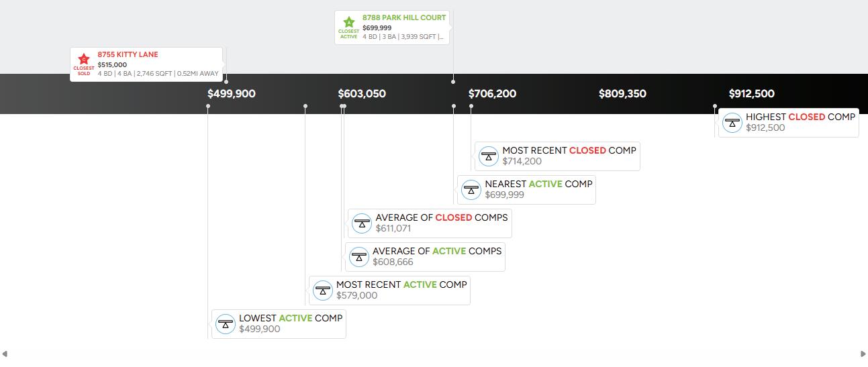Click the Highest Closed Comp $912,500 value

pyautogui.click(x=765, y=128)
